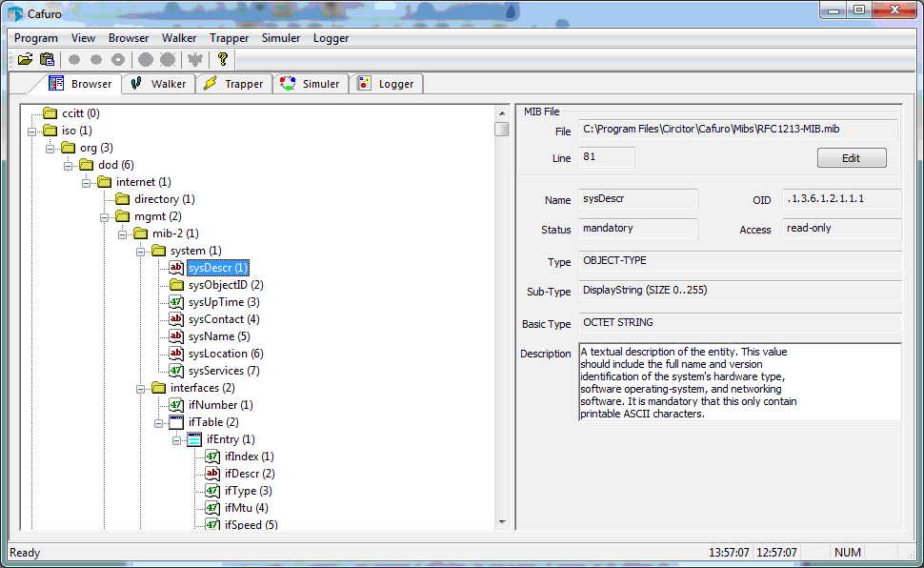The width and height of the screenshot is (924, 568).
Task: Open the Program menu
Action: coord(36,38)
